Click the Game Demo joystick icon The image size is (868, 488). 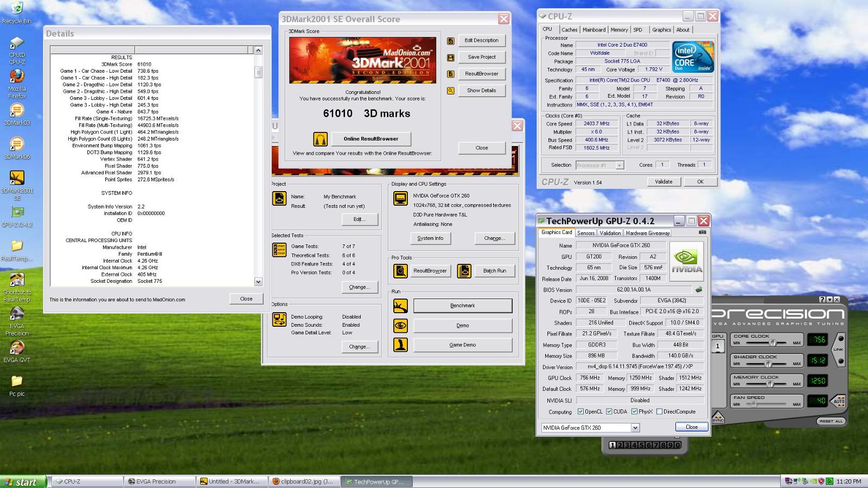400,345
